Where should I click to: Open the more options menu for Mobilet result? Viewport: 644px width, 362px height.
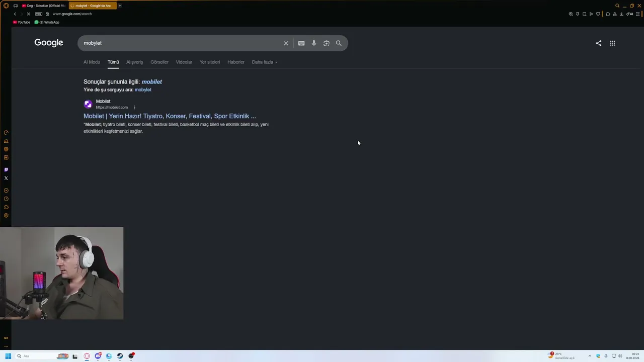point(134,107)
